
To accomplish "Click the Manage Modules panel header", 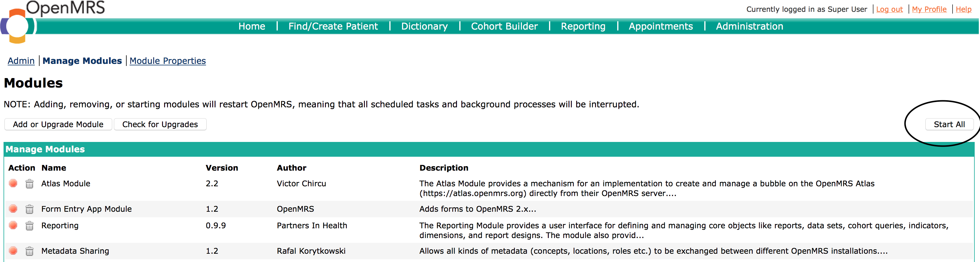I will click(489, 149).
